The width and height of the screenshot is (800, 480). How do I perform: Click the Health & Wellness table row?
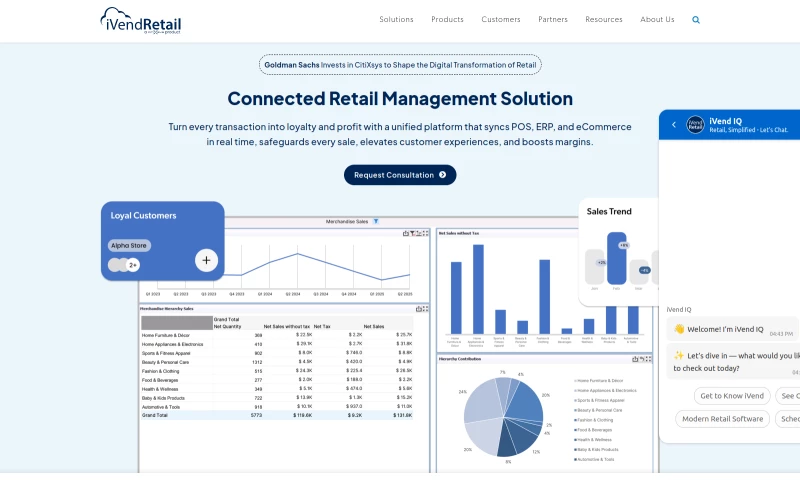[x=277, y=389]
